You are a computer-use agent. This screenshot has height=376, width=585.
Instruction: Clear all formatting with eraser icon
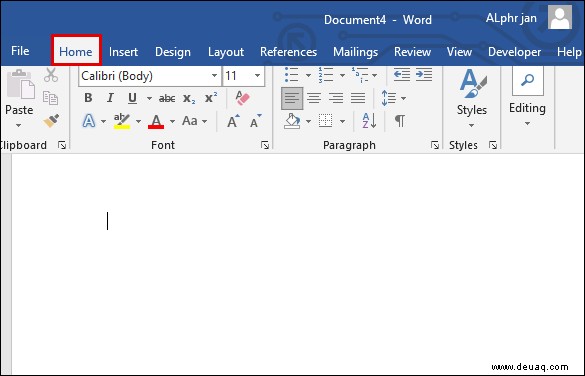tap(242, 98)
